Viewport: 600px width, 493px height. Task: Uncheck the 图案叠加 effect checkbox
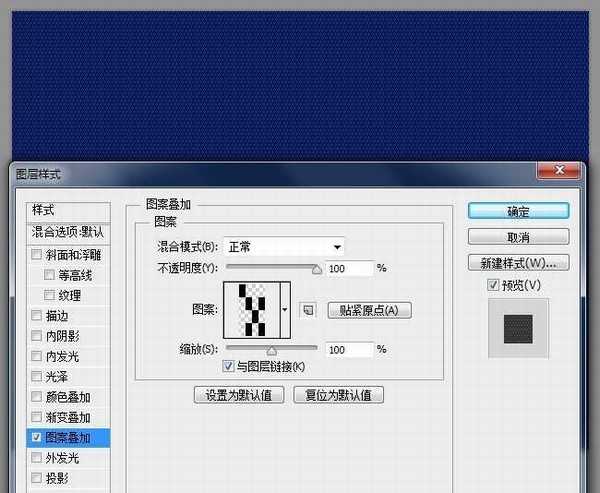click(x=37, y=437)
